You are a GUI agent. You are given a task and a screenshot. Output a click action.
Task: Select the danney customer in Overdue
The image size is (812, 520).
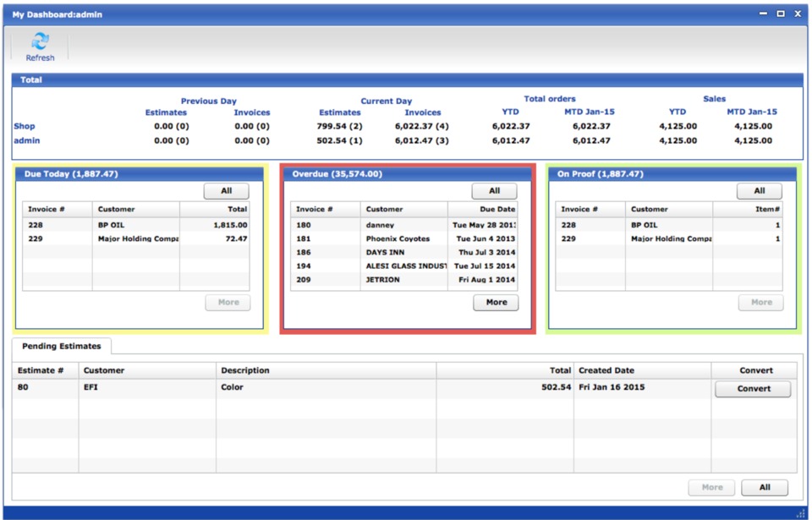click(380, 225)
